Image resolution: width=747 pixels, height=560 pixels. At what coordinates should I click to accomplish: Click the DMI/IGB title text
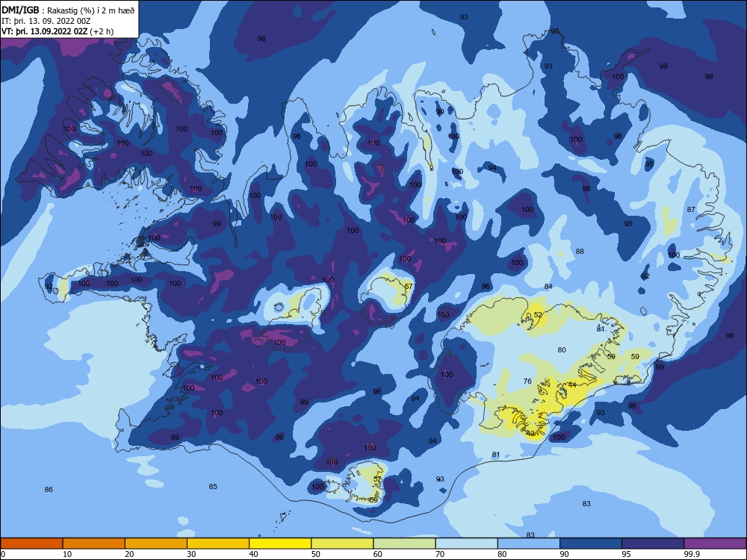coord(20,10)
